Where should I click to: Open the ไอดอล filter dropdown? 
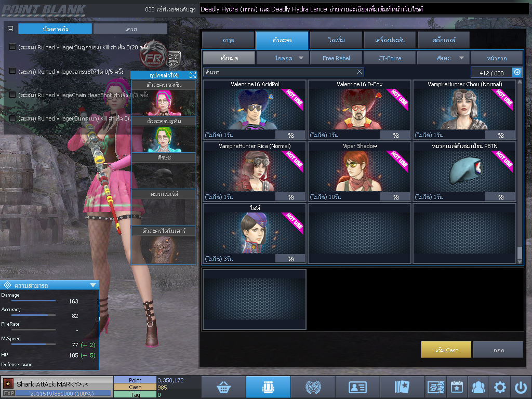[x=283, y=58]
